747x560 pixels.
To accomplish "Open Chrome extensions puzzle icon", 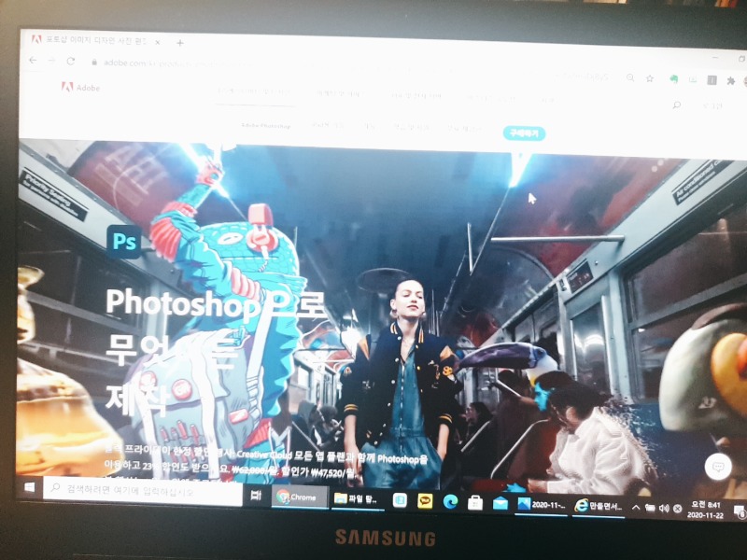I will (x=730, y=80).
